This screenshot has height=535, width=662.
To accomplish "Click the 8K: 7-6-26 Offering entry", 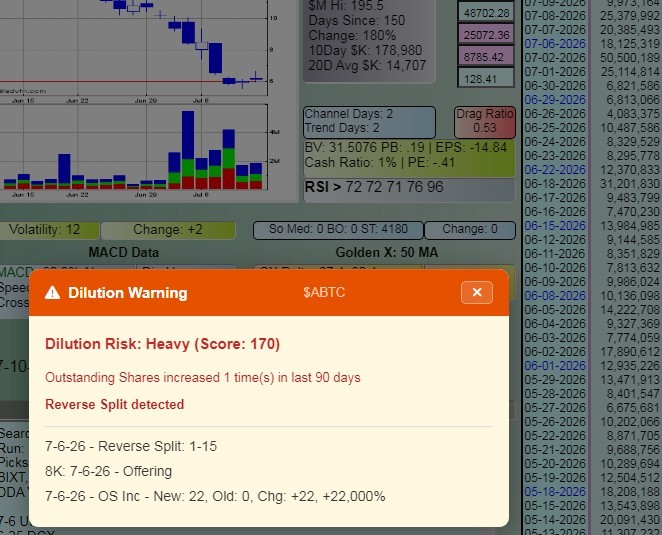I will (109, 471).
